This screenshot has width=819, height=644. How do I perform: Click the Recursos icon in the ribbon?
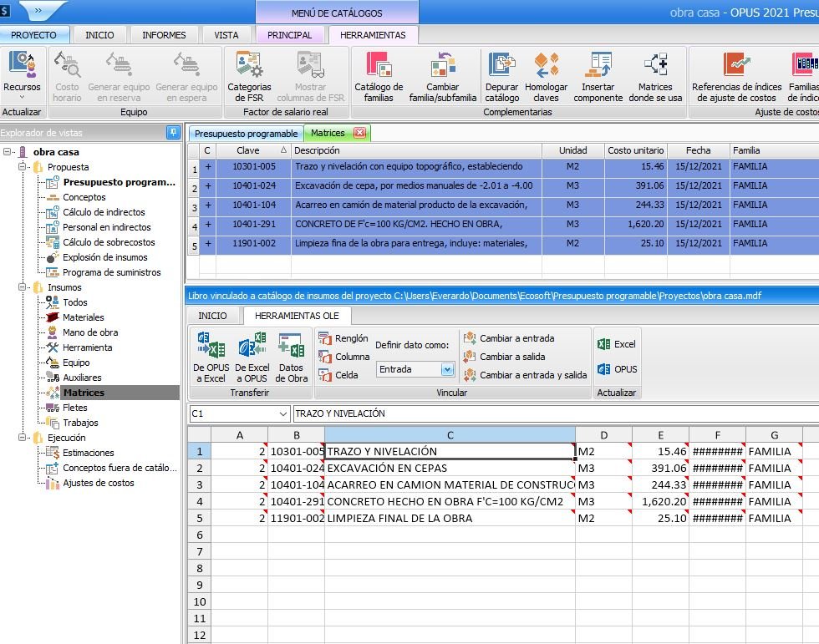point(22,74)
